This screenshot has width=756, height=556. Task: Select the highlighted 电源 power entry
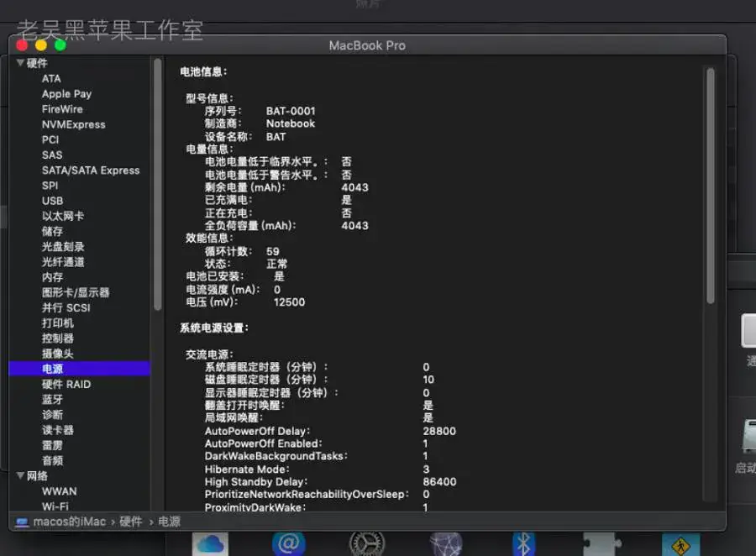pyautogui.click(x=80, y=369)
